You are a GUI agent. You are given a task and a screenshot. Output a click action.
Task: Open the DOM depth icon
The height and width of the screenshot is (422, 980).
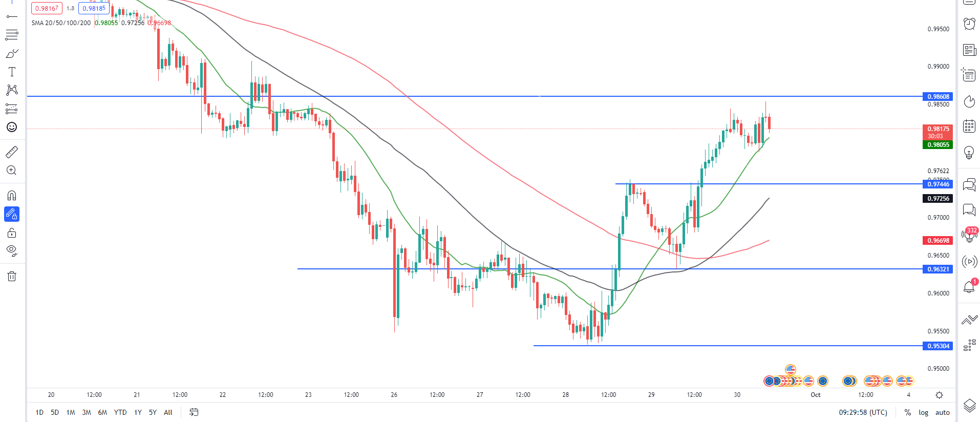pos(969,346)
